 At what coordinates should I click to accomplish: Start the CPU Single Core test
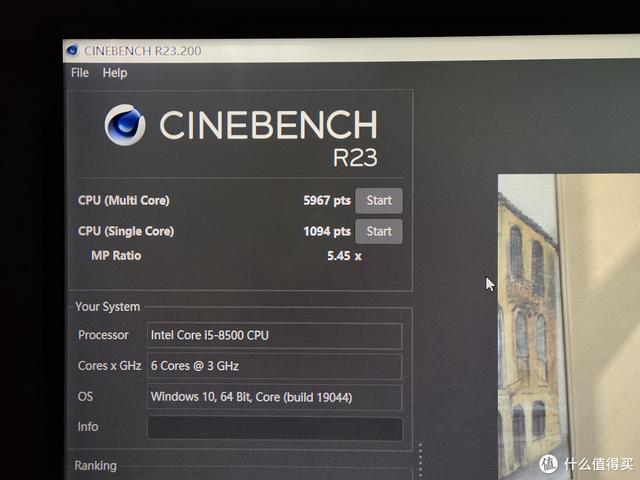coord(379,231)
